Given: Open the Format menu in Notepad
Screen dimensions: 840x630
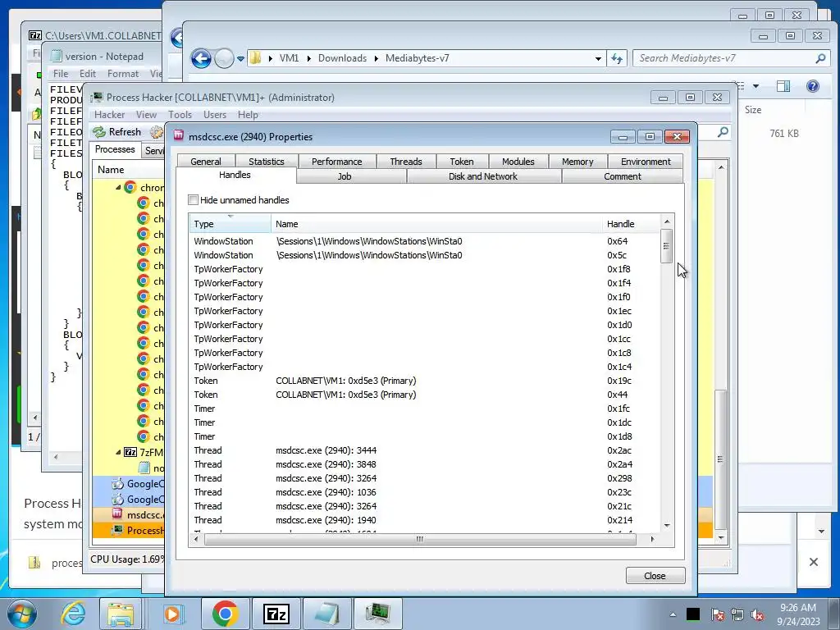Looking at the screenshot, I should point(123,73).
